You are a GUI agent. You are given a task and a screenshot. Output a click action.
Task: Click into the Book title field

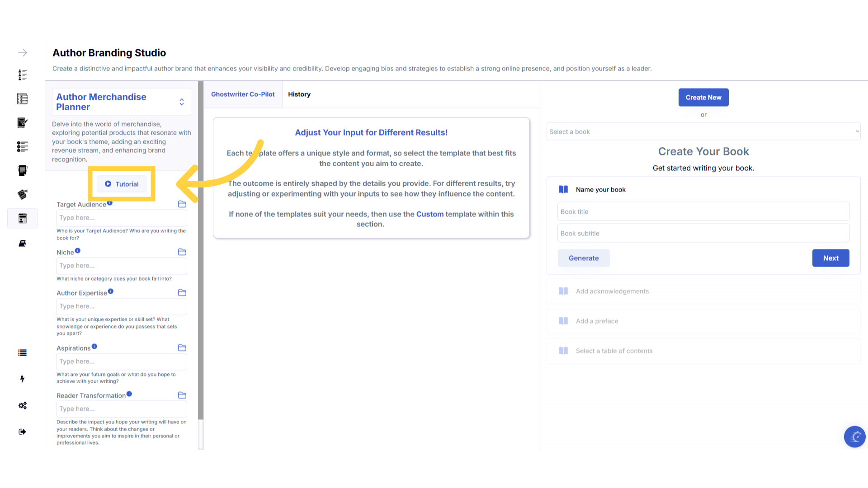703,211
